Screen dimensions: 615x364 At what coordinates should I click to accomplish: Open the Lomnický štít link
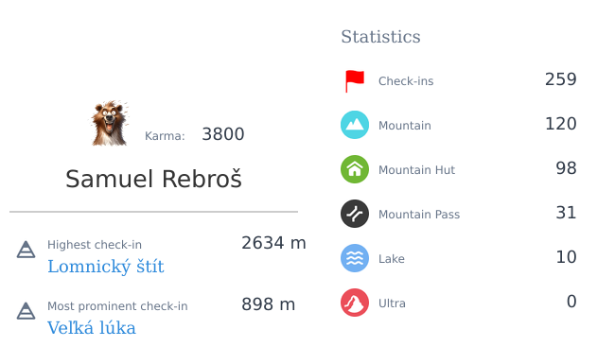click(x=106, y=267)
